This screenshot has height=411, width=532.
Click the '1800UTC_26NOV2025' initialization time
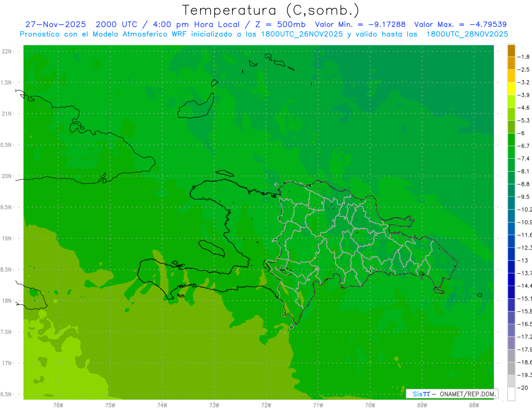tap(302, 34)
